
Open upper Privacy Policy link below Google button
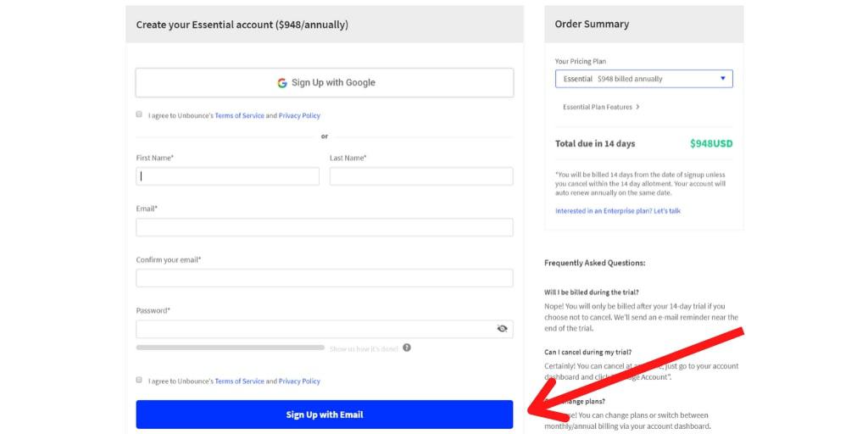pyautogui.click(x=299, y=115)
